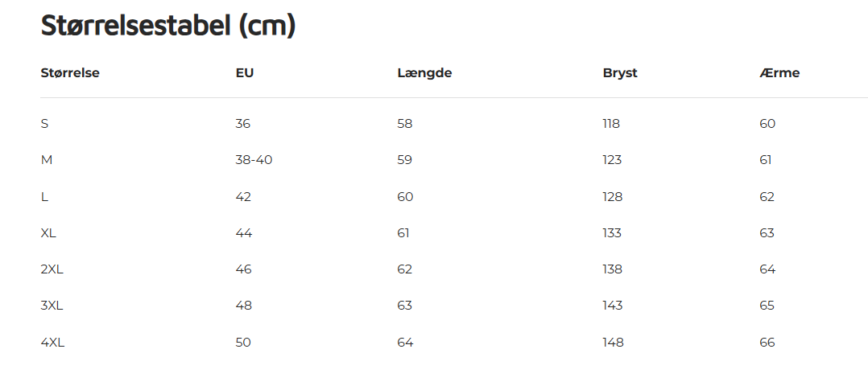Click the Ærme column header

coord(779,73)
